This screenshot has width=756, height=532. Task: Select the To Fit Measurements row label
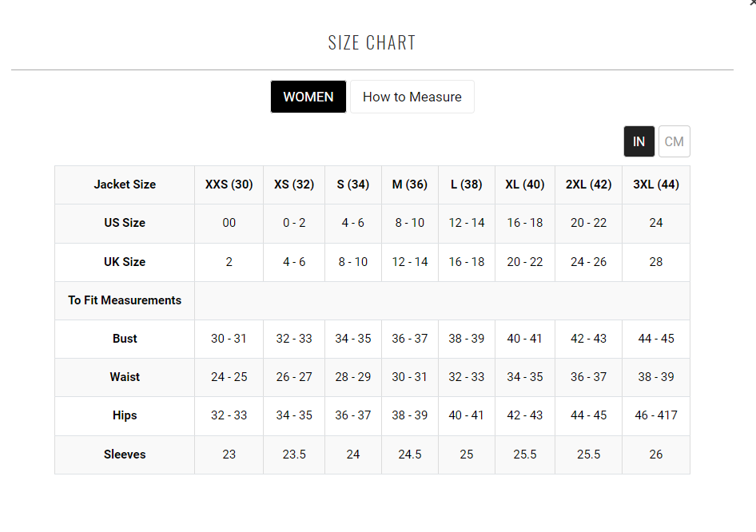coord(125,300)
